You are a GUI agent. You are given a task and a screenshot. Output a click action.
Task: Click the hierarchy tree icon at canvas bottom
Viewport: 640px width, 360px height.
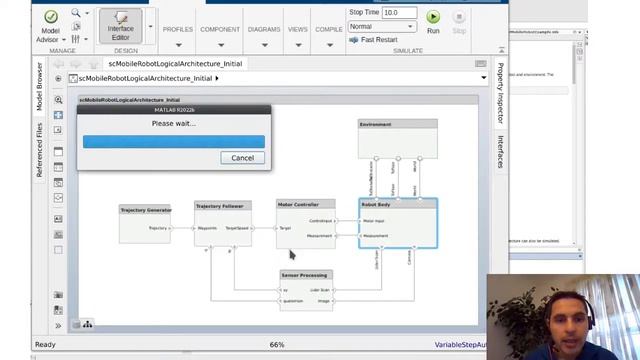[x=87, y=324]
